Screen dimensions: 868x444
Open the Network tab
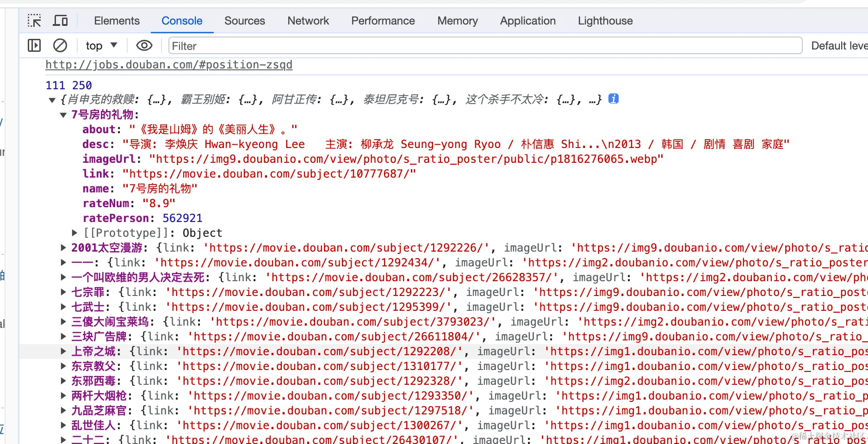pyautogui.click(x=308, y=21)
